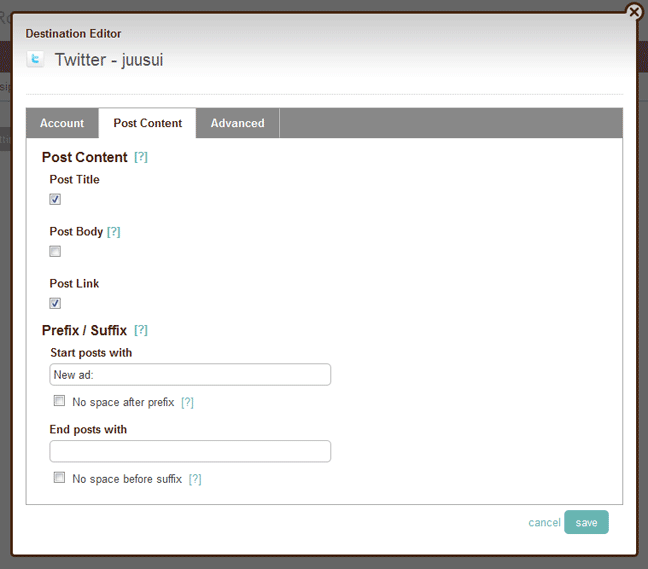Switch to the Account tab
The height and width of the screenshot is (569, 648).
[x=62, y=123]
